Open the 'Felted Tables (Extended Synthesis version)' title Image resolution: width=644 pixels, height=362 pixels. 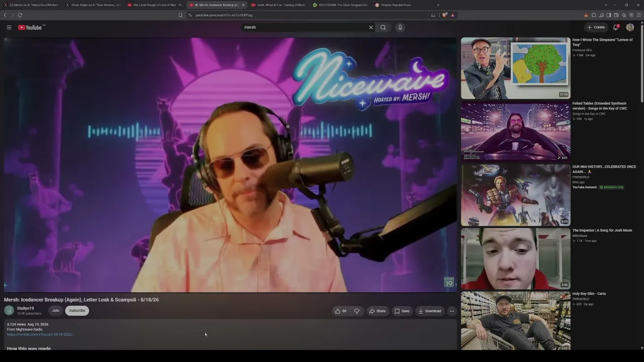(x=600, y=106)
